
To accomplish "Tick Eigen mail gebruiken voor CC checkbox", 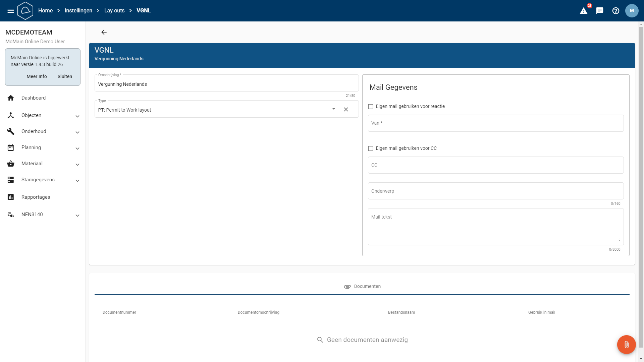I will (371, 148).
